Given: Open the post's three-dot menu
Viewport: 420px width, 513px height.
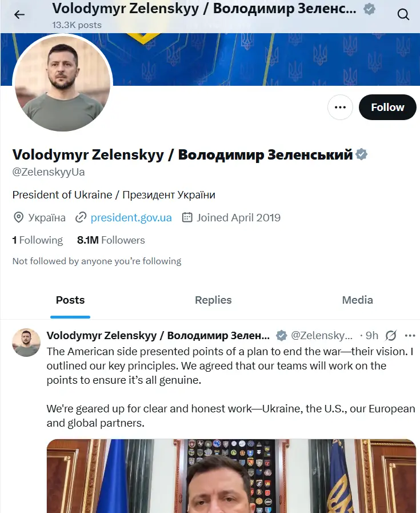Looking at the screenshot, I should 410,336.
